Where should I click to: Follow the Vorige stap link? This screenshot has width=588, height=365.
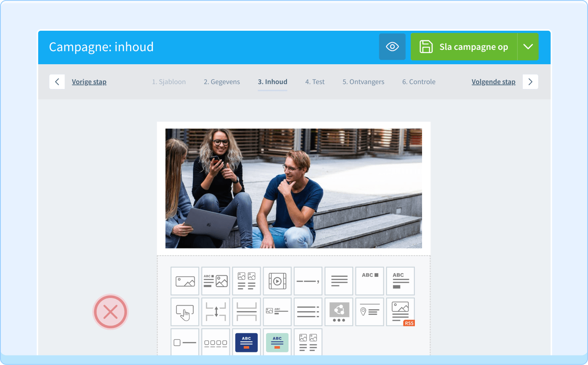coord(89,81)
